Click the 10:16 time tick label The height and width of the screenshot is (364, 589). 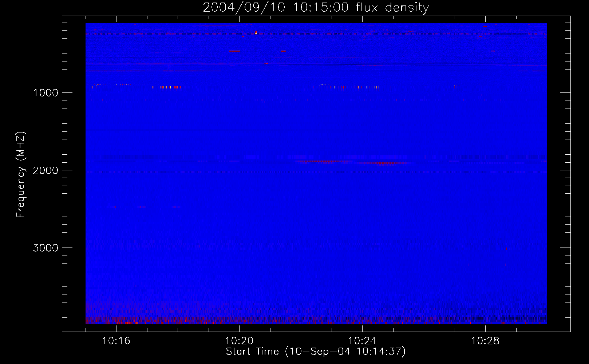(x=116, y=341)
